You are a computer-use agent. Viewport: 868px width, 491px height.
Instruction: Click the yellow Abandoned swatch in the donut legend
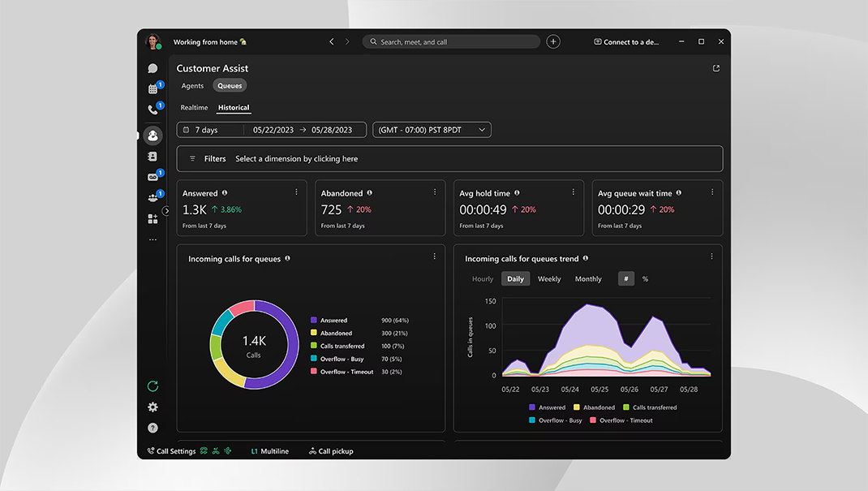click(314, 333)
